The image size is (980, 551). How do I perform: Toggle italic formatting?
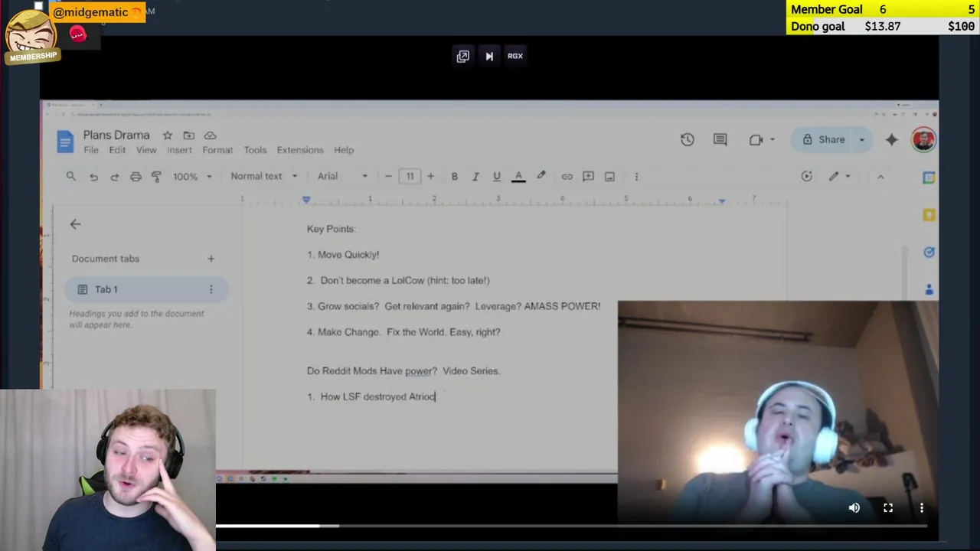[475, 176]
